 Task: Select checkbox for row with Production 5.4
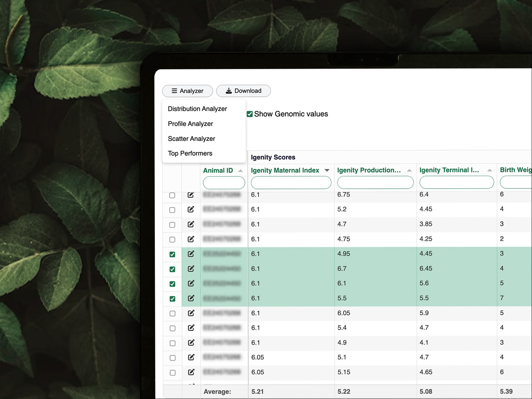[172, 328]
